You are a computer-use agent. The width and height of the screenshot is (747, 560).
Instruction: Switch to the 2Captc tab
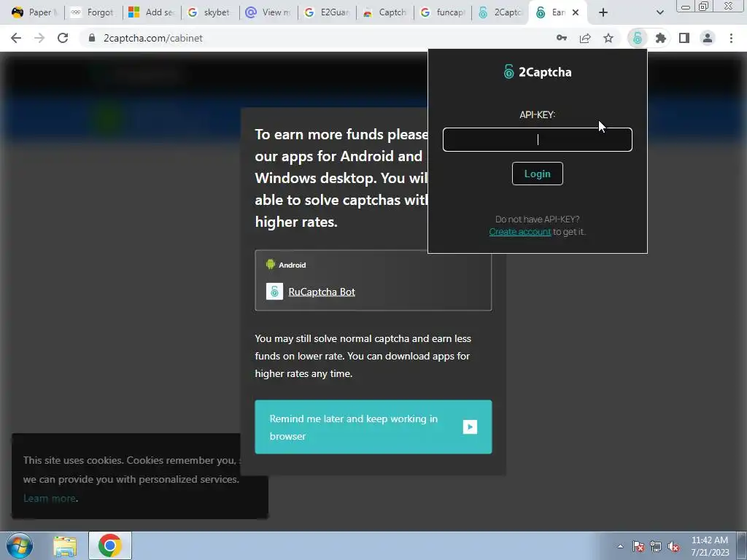pos(501,12)
